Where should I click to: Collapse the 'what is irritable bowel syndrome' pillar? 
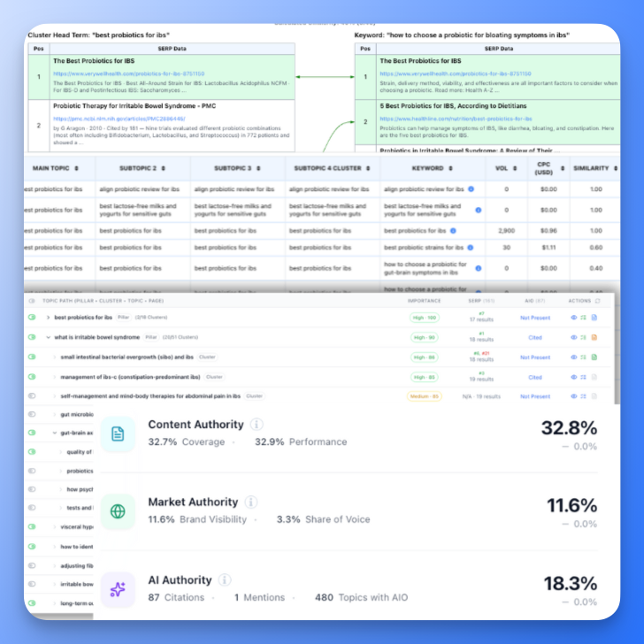(48, 337)
